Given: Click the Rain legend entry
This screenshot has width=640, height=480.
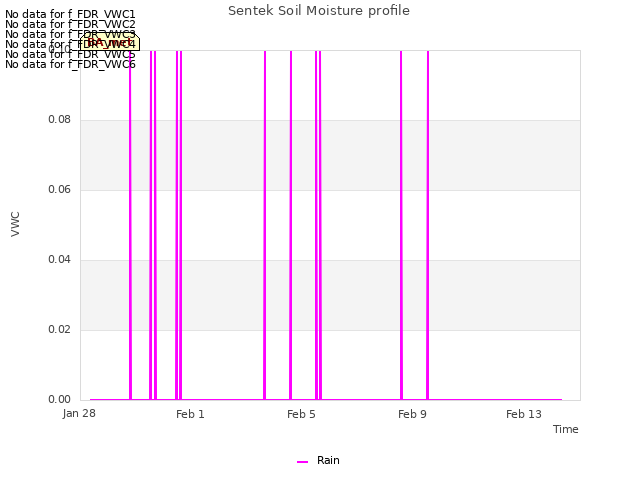Looking at the screenshot, I should coord(318,461).
